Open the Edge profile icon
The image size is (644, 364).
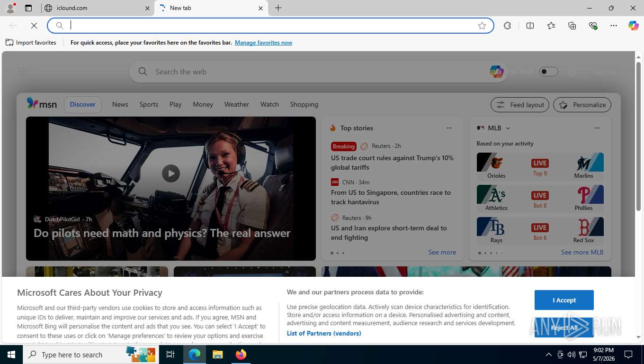point(10,8)
